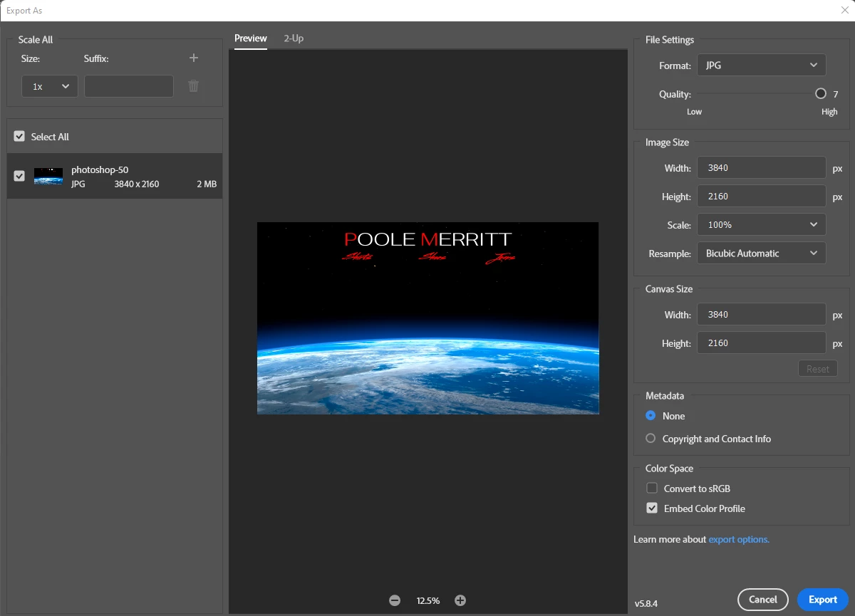This screenshot has height=616, width=855.
Task: Click the Image Size Height field
Action: (x=761, y=196)
